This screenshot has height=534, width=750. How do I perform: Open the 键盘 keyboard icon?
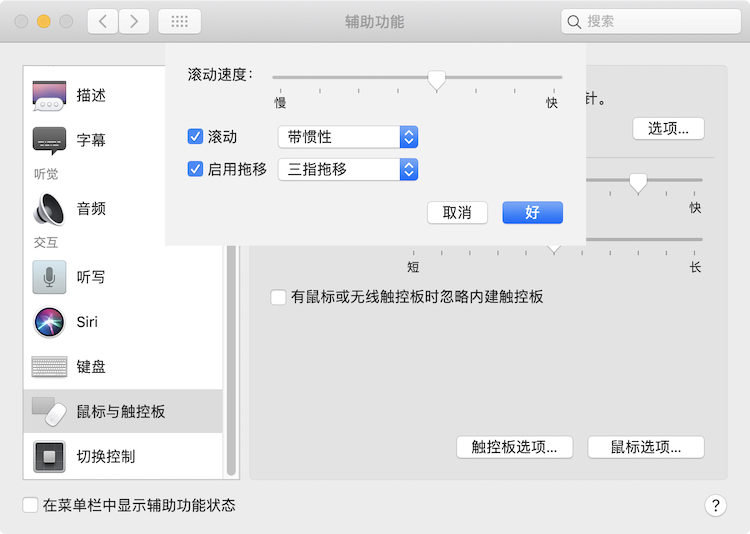[x=49, y=367]
